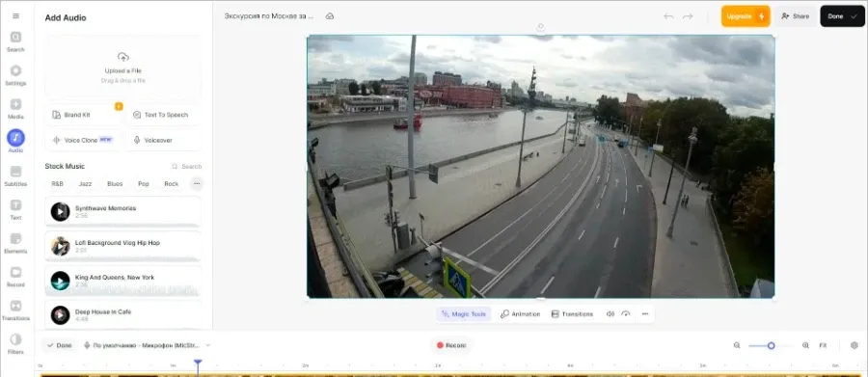
Task: Click the cloud save status icon
Action: point(330,16)
